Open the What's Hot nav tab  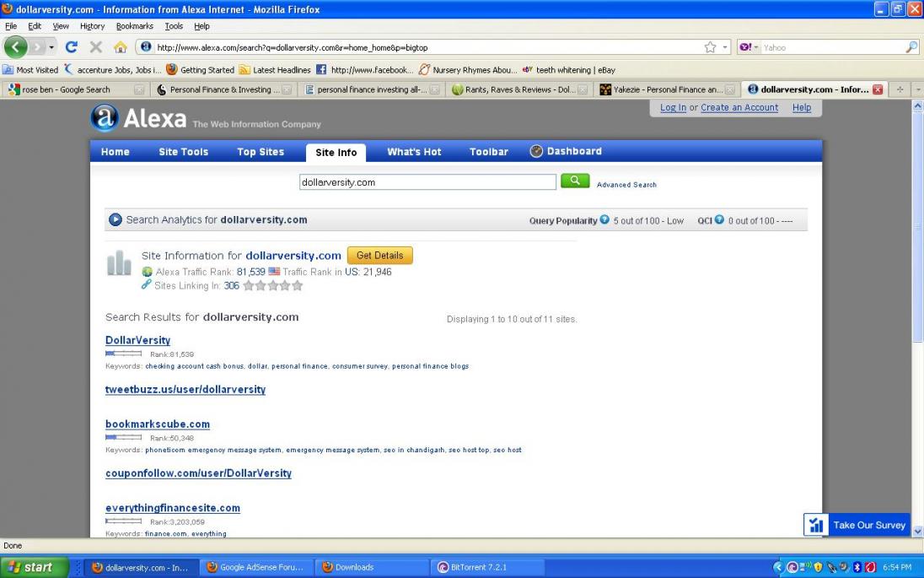[414, 152]
